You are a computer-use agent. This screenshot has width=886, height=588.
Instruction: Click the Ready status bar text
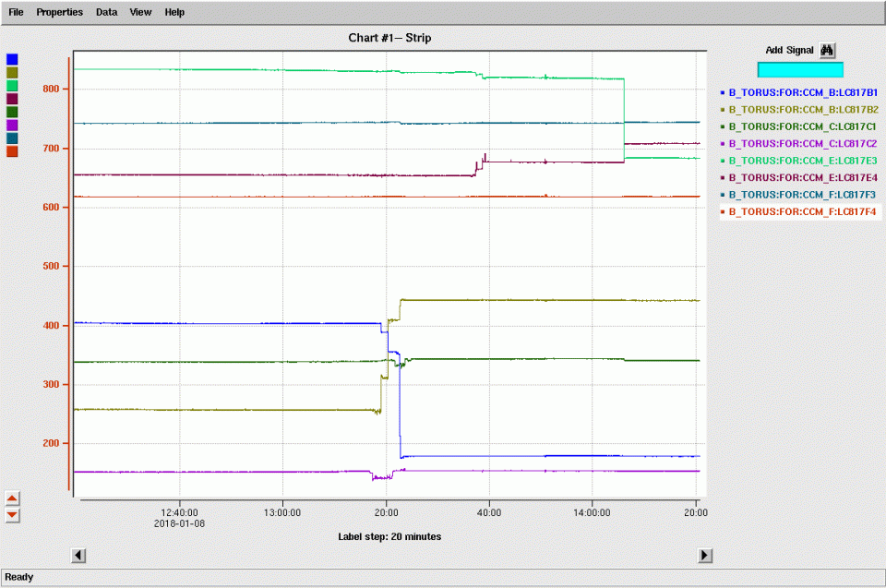click(x=19, y=577)
